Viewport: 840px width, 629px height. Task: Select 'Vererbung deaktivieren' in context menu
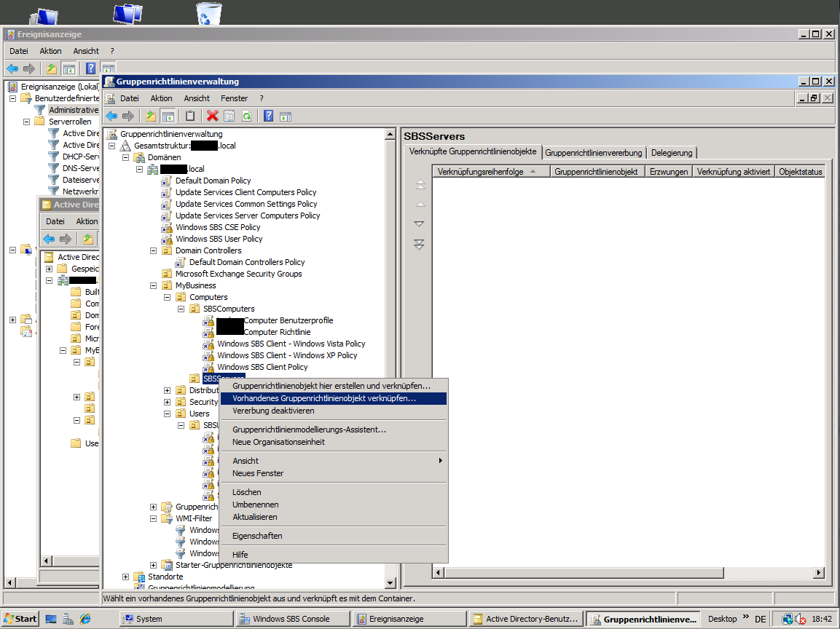pyautogui.click(x=333, y=411)
